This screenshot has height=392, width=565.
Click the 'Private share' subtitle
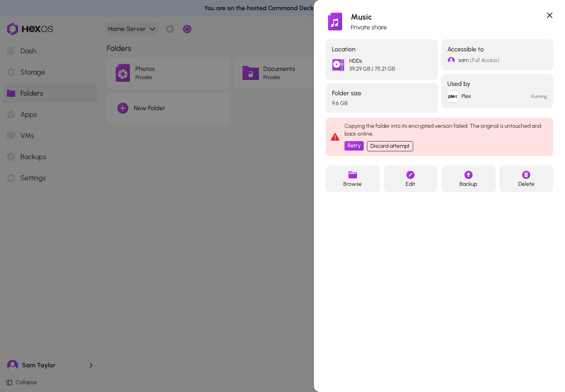[x=369, y=27]
